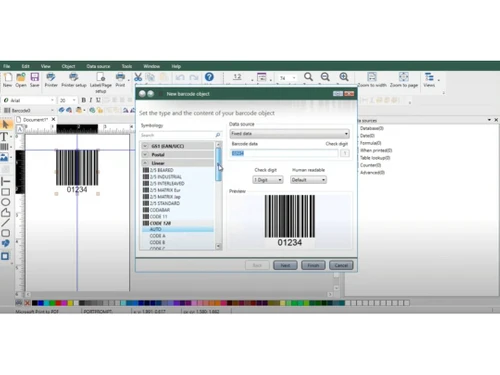Viewport: 500px width, 375px height.
Task: Open the View menu
Action: tap(46, 66)
